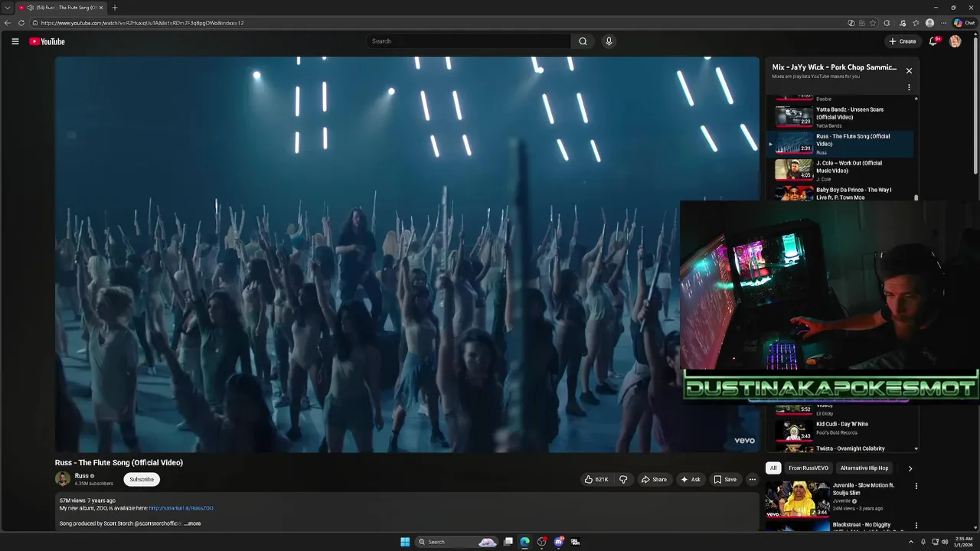Select the From RussVEVO chip
This screenshot has height=551, width=980.
pyautogui.click(x=808, y=468)
